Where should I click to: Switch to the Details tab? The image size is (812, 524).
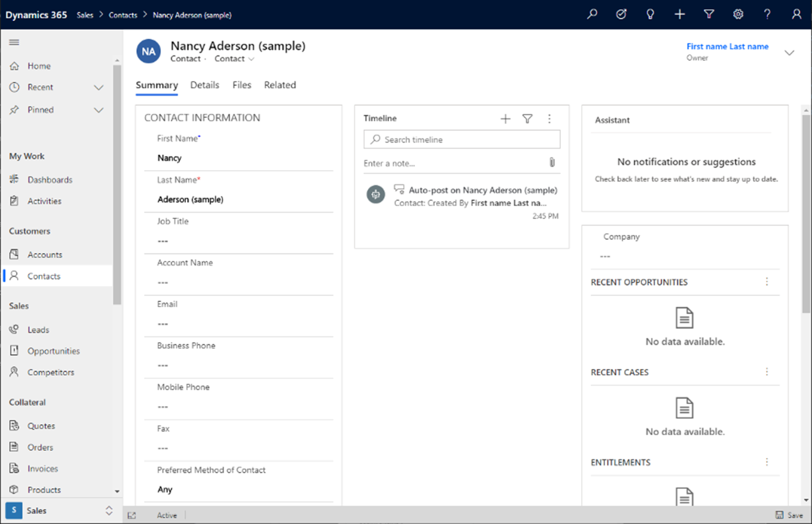coord(205,85)
